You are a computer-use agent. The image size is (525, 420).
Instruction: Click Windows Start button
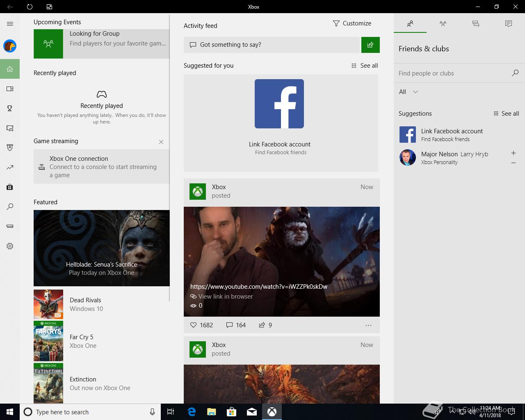(x=10, y=412)
